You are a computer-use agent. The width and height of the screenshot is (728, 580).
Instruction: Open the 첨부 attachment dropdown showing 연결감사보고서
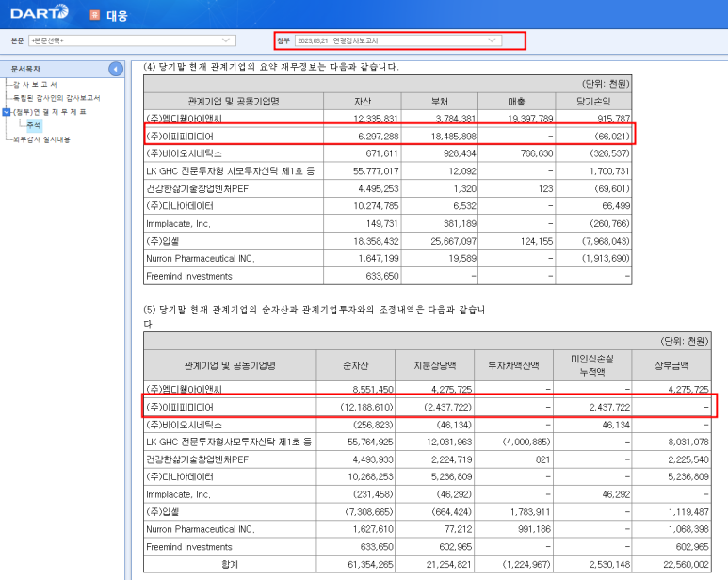click(x=397, y=40)
